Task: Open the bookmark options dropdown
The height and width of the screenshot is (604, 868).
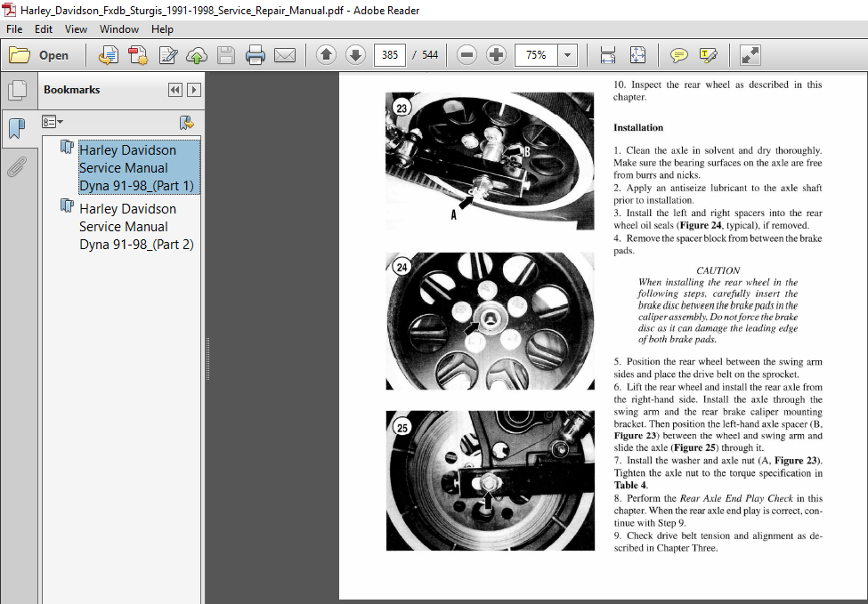Action: coord(53,122)
